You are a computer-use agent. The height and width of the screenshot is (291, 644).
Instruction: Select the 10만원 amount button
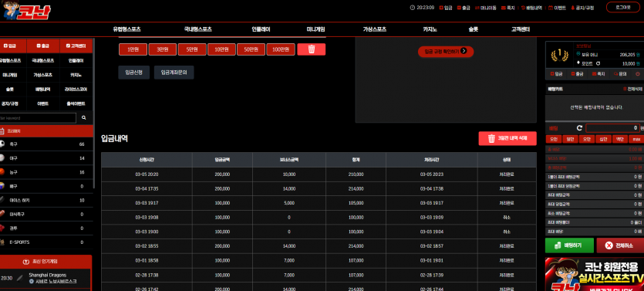pyautogui.click(x=221, y=49)
